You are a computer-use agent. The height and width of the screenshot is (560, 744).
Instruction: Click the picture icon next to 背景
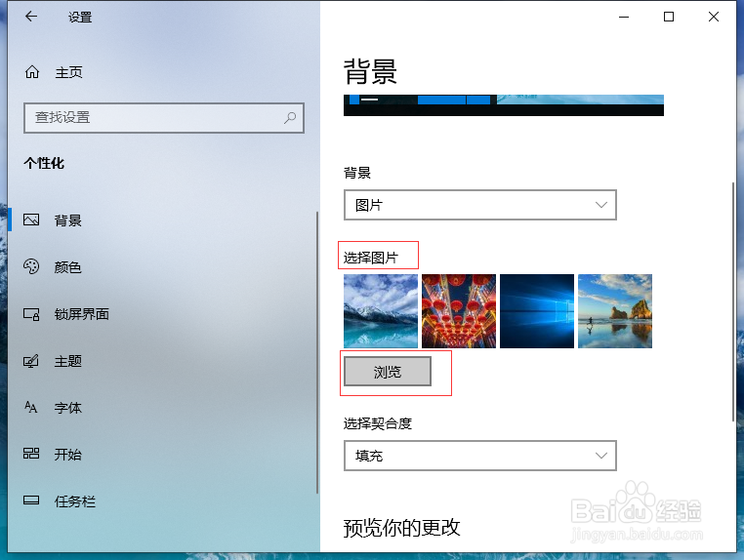(x=31, y=220)
